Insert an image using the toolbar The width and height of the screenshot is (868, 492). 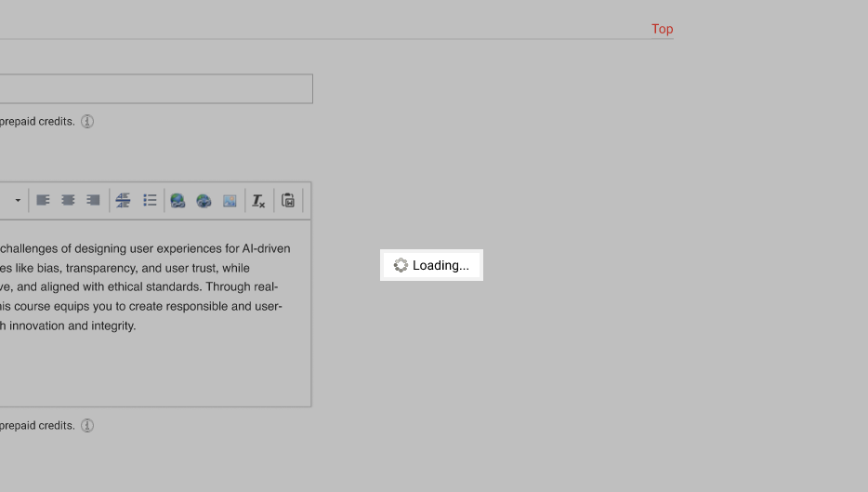pyautogui.click(x=230, y=200)
